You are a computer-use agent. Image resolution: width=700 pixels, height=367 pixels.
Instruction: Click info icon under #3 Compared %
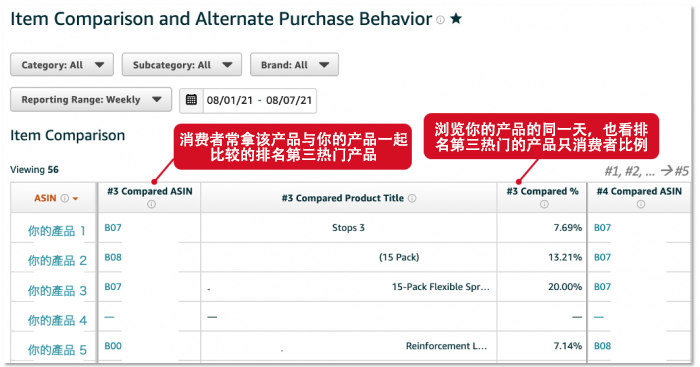(x=544, y=204)
